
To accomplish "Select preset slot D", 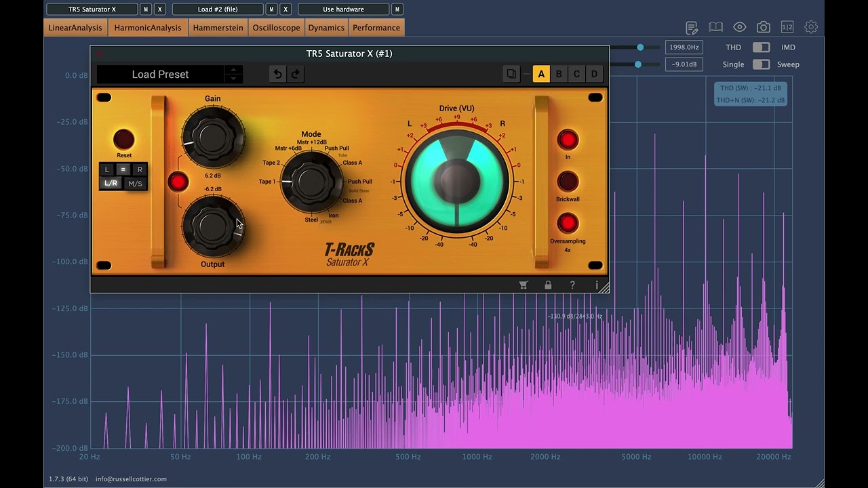I will point(594,75).
